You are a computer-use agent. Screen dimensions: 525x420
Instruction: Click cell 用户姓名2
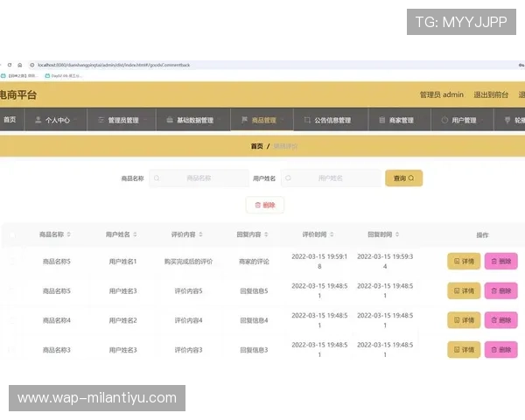click(x=122, y=320)
